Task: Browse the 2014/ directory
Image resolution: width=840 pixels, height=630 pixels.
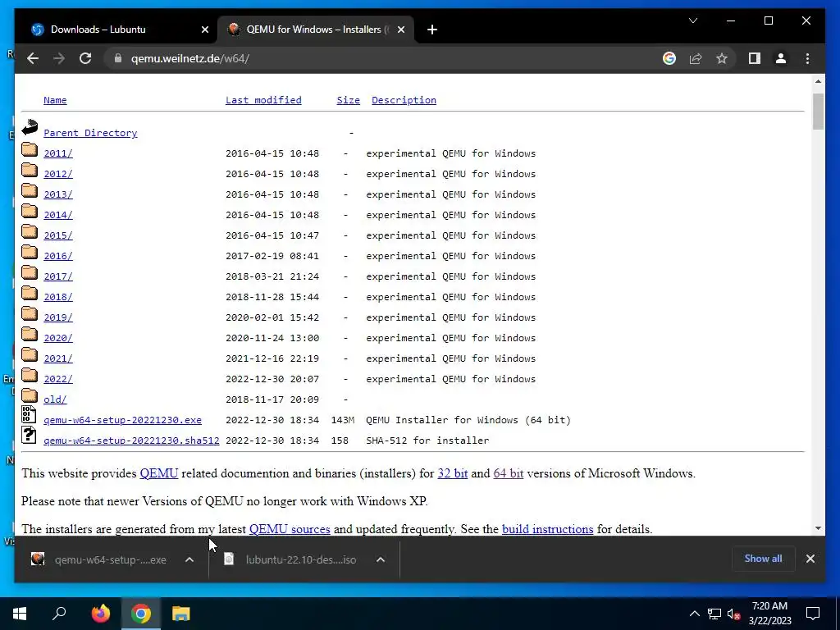Action: coord(58,215)
